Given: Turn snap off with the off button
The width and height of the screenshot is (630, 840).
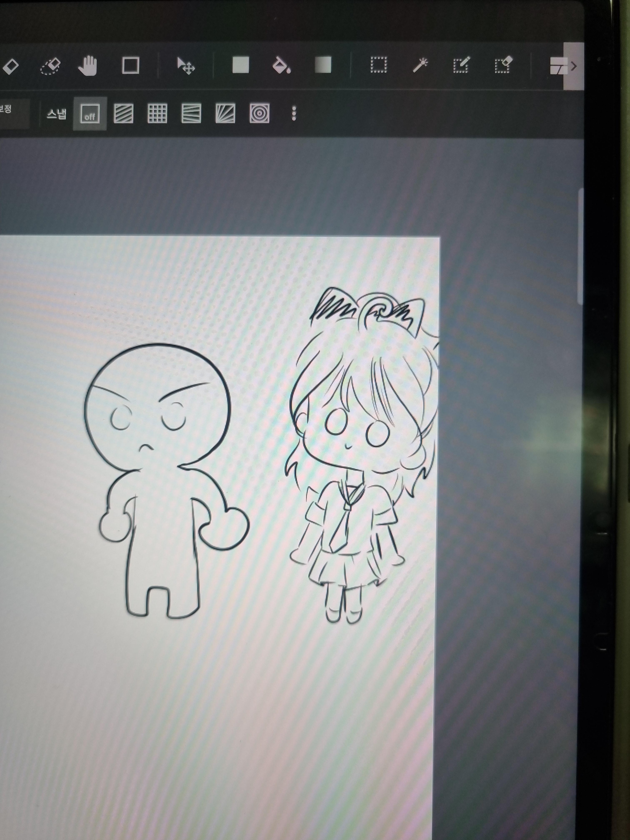Looking at the screenshot, I should (90, 114).
